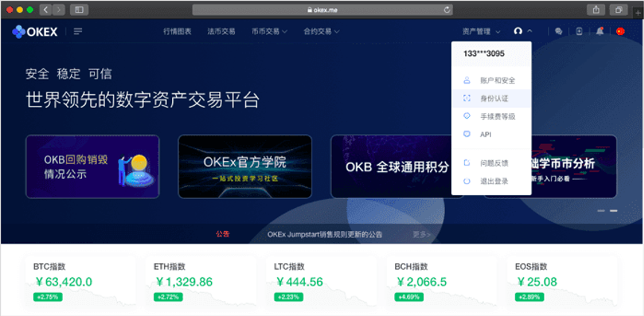Open the BTC指数 card
The width and height of the screenshot is (644, 316).
coord(80,282)
